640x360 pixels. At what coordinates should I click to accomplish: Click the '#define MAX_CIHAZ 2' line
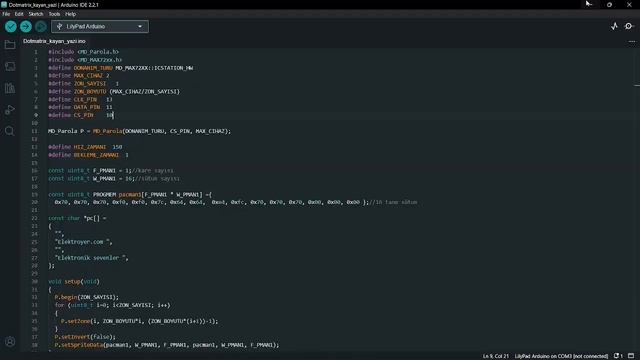(79, 76)
